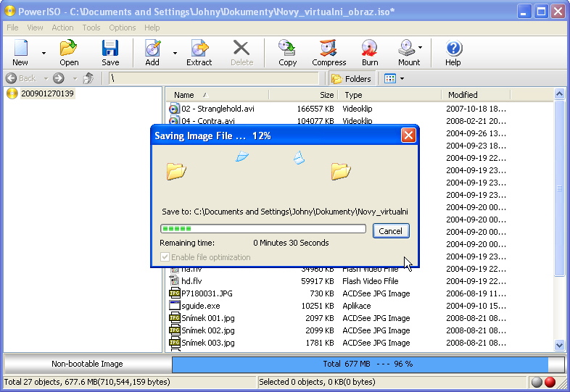The image size is (570, 392).
Task: Click the Selected 0 objects status text
Action: [317, 382]
